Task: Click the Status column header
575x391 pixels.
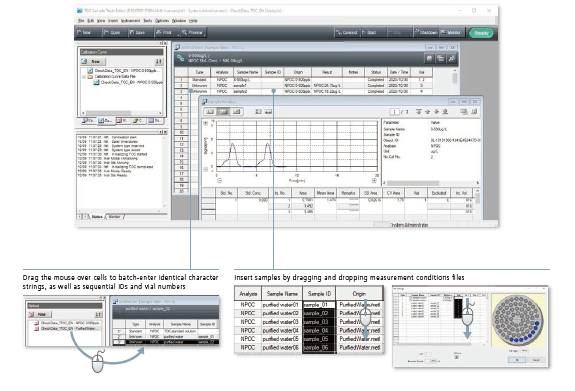Action: click(x=376, y=72)
